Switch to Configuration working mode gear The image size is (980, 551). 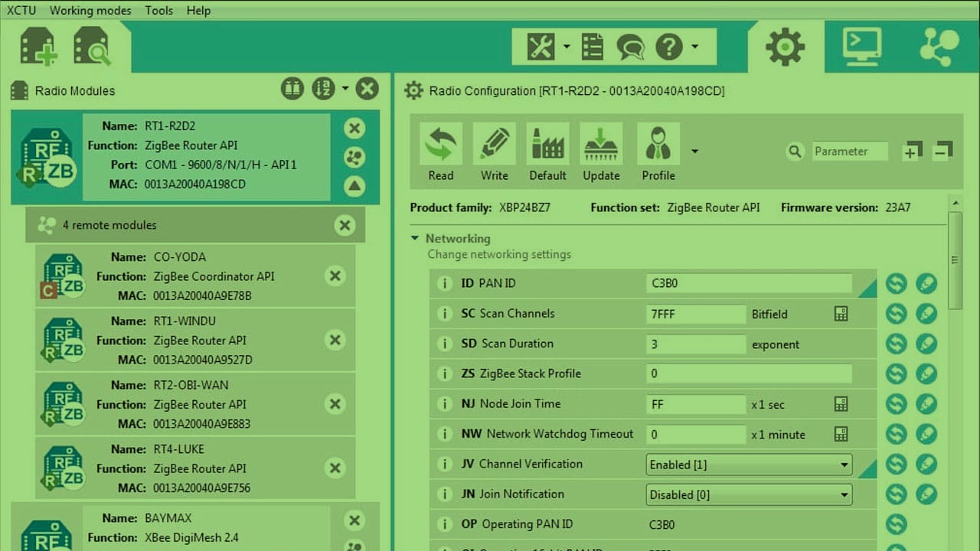pos(786,47)
